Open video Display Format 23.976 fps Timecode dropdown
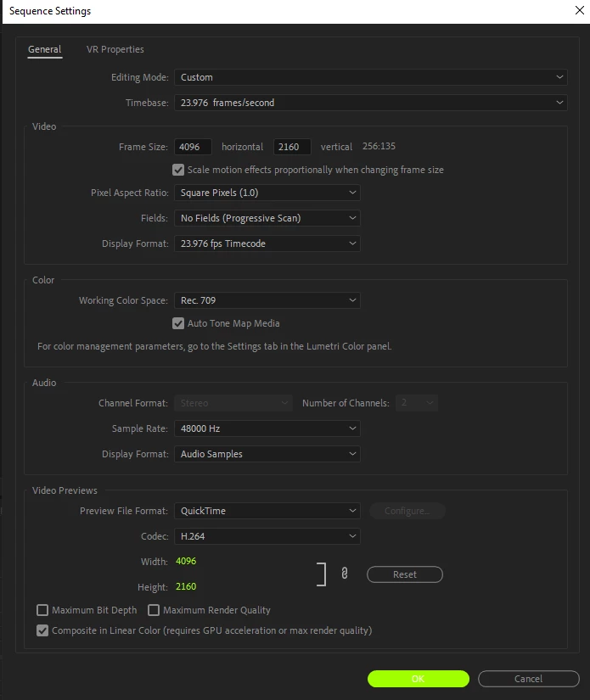590x700 pixels. (267, 244)
